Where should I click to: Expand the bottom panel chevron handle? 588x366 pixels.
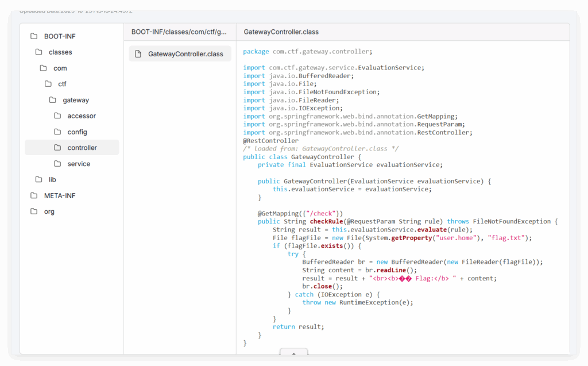tap(293, 354)
